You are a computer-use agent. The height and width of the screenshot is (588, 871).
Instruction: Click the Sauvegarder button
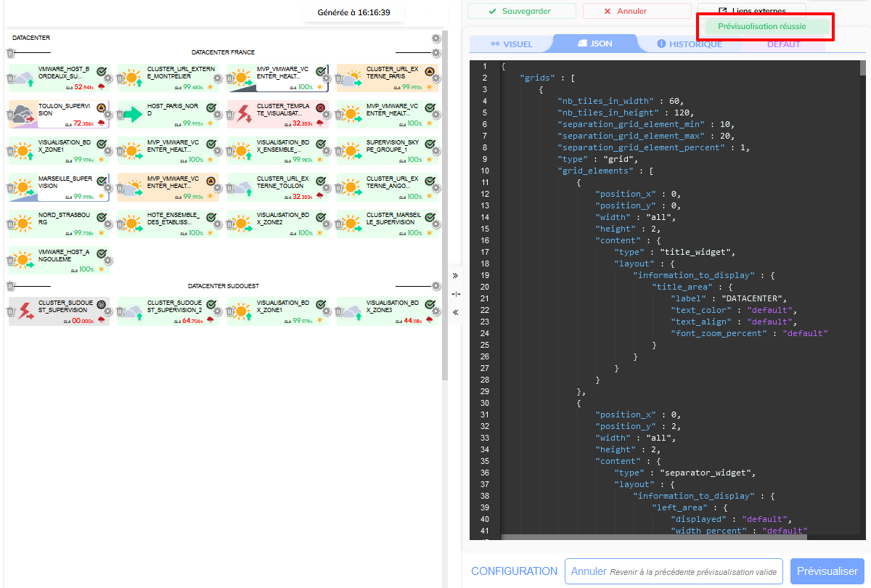point(521,11)
